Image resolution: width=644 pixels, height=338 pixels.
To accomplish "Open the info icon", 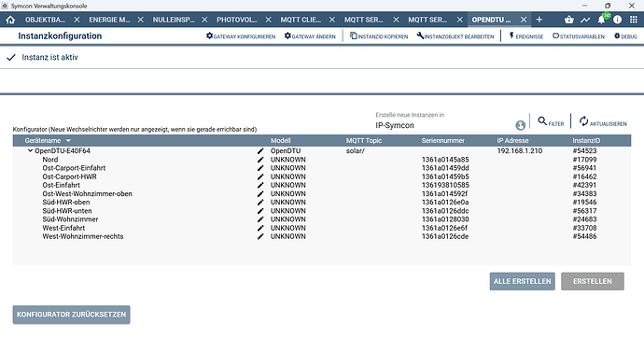I will (x=617, y=20).
